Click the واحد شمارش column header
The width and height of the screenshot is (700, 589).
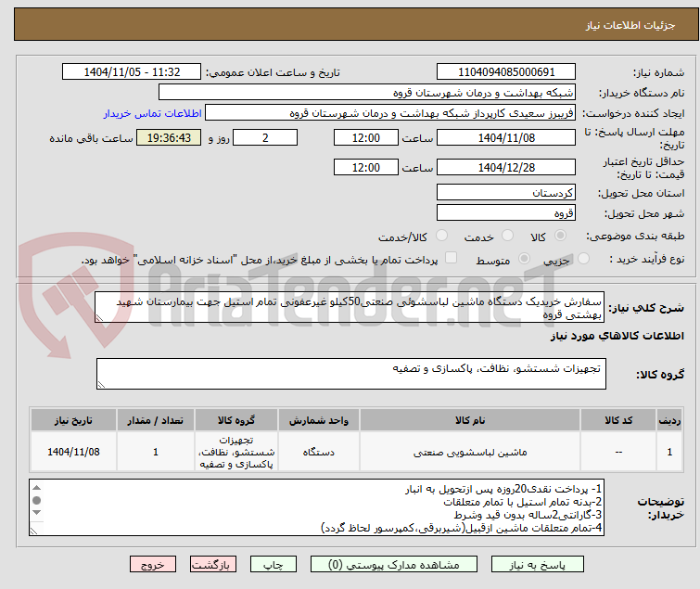pyautogui.click(x=318, y=420)
